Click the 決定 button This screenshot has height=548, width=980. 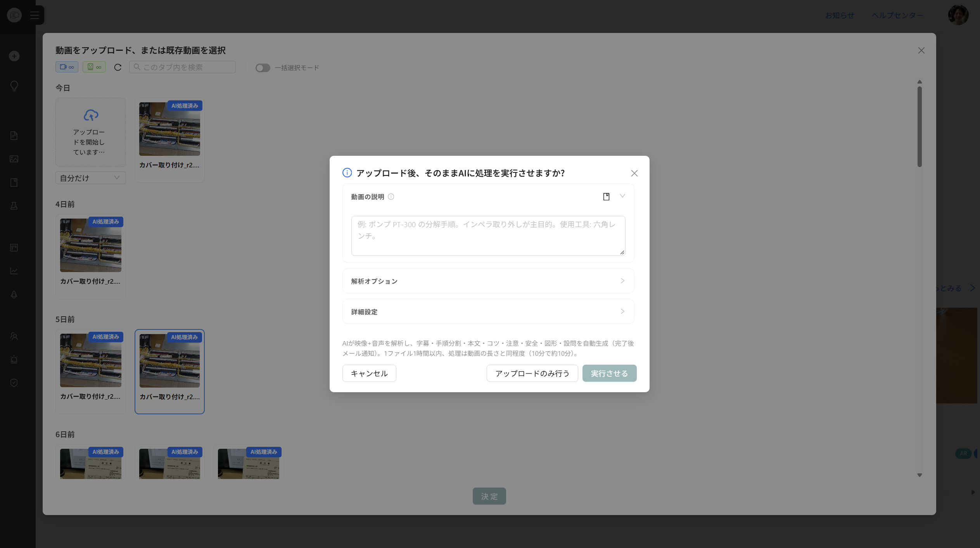[x=489, y=496]
